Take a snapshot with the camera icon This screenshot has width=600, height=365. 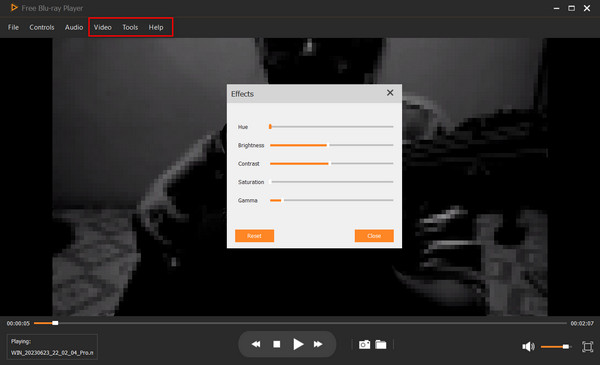364,345
